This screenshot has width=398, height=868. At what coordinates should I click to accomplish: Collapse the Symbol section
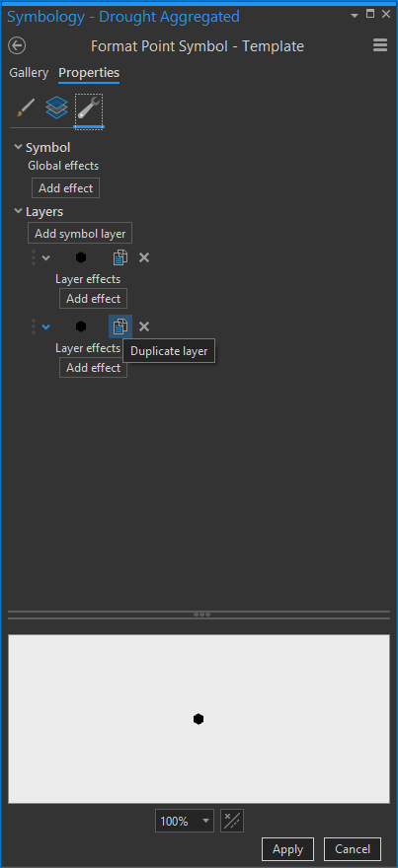click(x=19, y=147)
